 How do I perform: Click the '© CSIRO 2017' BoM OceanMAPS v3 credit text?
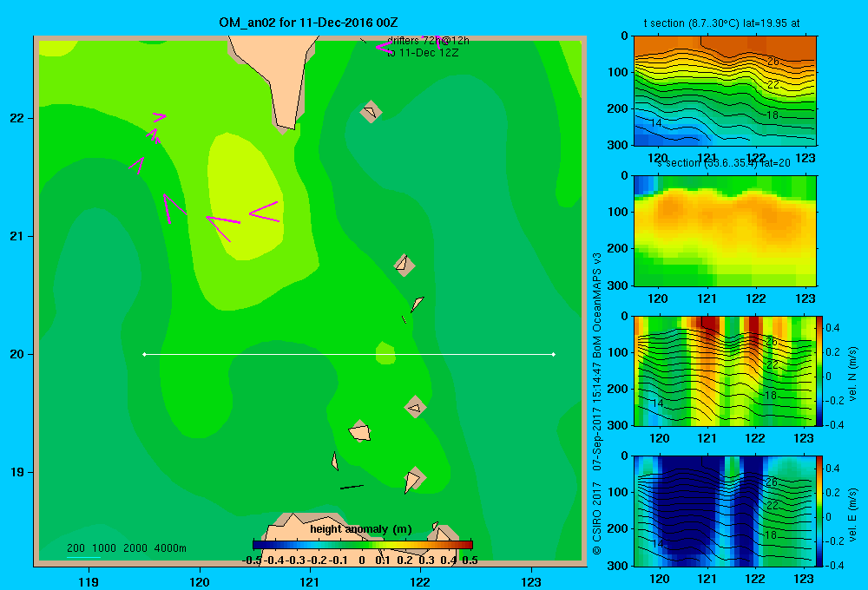tap(597, 403)
